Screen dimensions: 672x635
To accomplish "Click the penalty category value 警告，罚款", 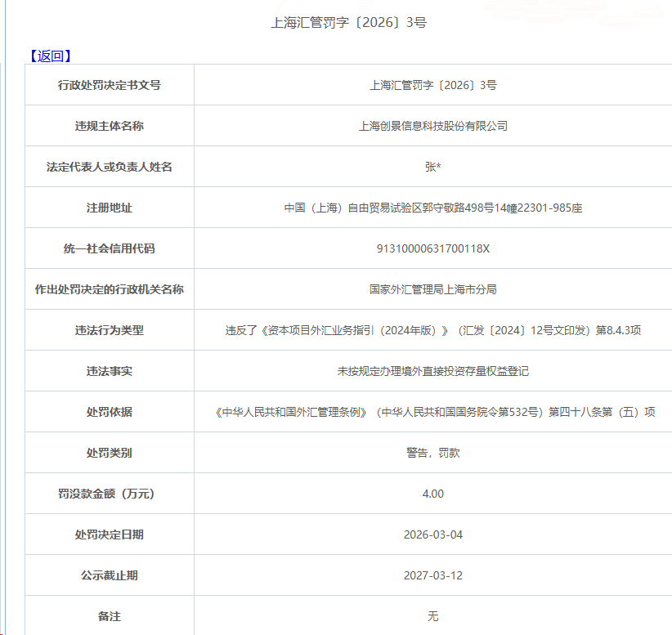I will 432,453.
